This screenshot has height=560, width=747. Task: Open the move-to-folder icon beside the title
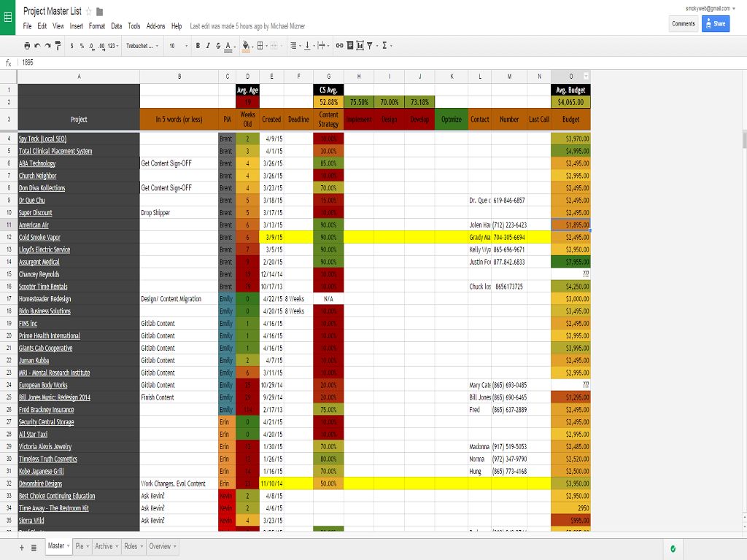pos(99,12)
